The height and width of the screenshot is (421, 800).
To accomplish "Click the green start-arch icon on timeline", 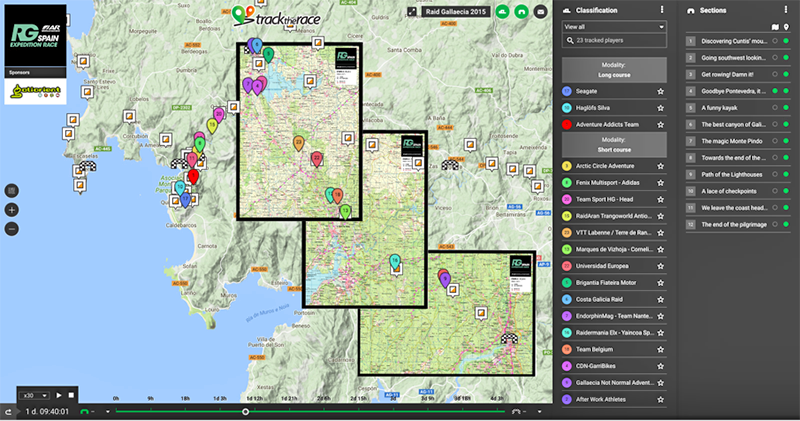I will pos(85,411).
